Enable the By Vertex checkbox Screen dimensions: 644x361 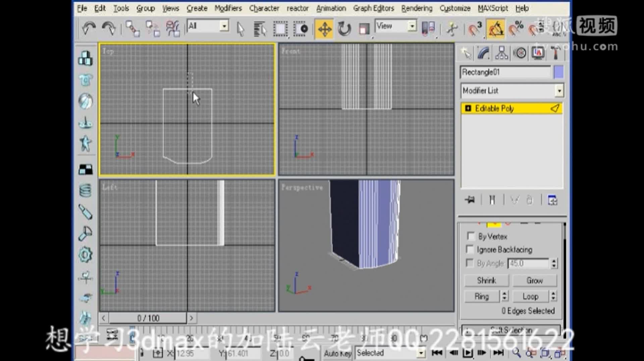coord(471,236)
